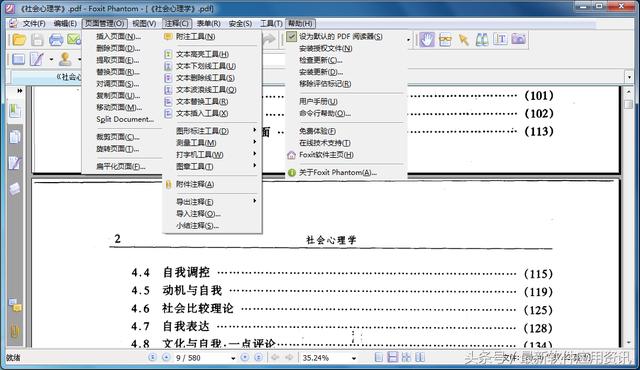Screen dimensions: 640x370
Task: Open the zoom percentage dropdown
Action: point(354,358)
